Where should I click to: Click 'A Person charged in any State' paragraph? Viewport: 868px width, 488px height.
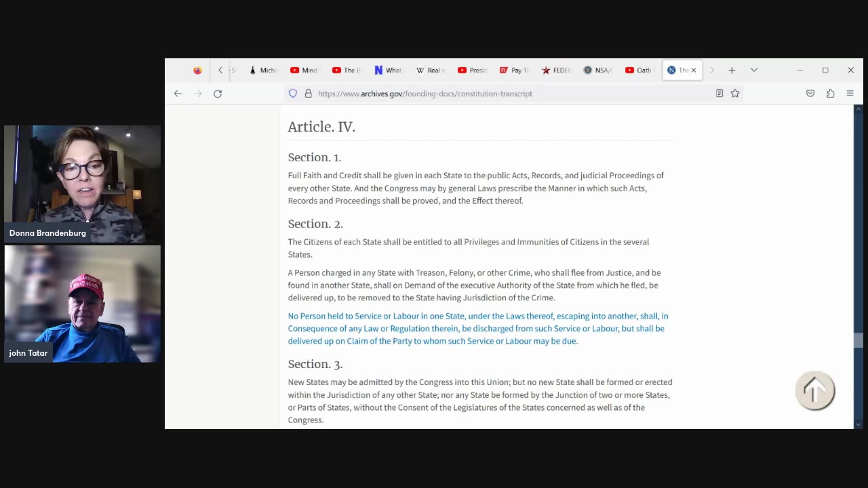point(474,285)
